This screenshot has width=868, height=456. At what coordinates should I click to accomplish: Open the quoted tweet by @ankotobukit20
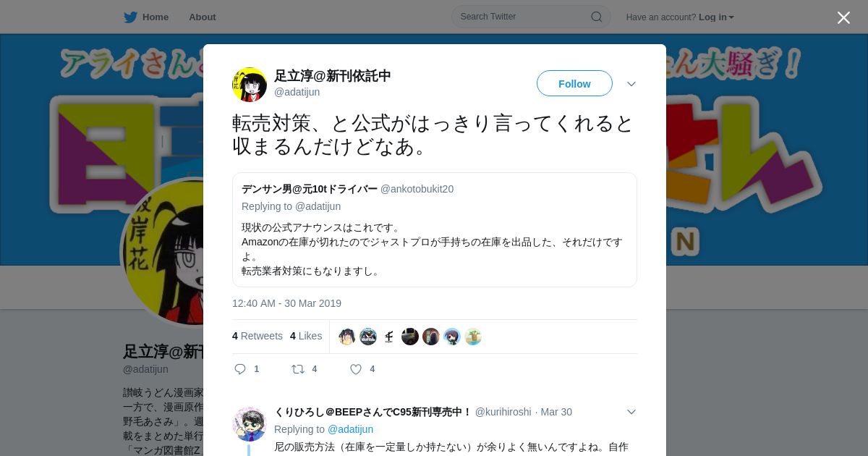click(435, 229)
